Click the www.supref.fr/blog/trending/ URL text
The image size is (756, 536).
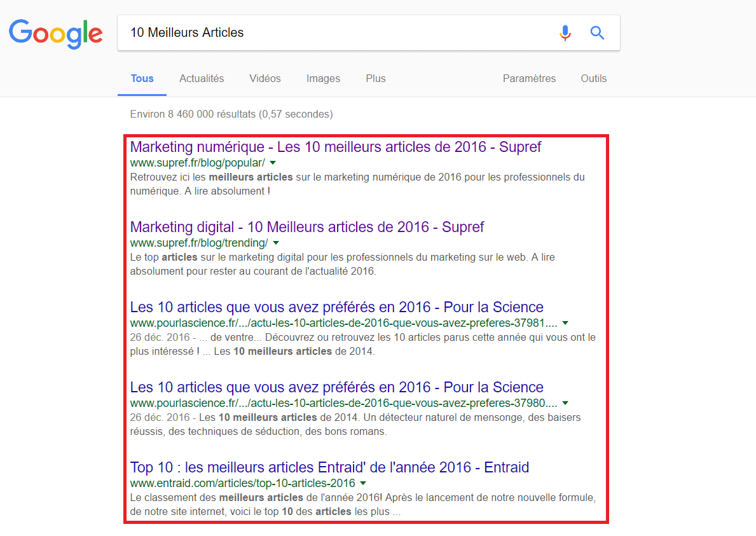click(x=199, y=243)
